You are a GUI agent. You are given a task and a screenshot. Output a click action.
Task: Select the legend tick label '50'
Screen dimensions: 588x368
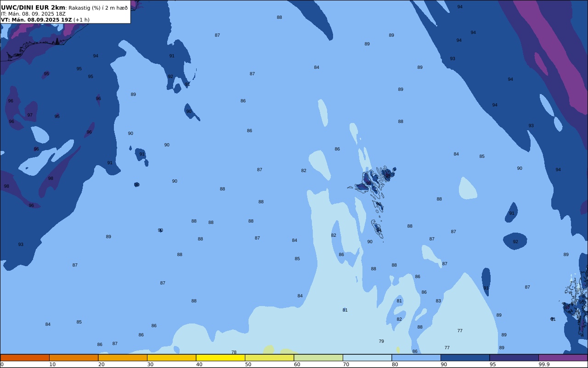tap(248, 365)
